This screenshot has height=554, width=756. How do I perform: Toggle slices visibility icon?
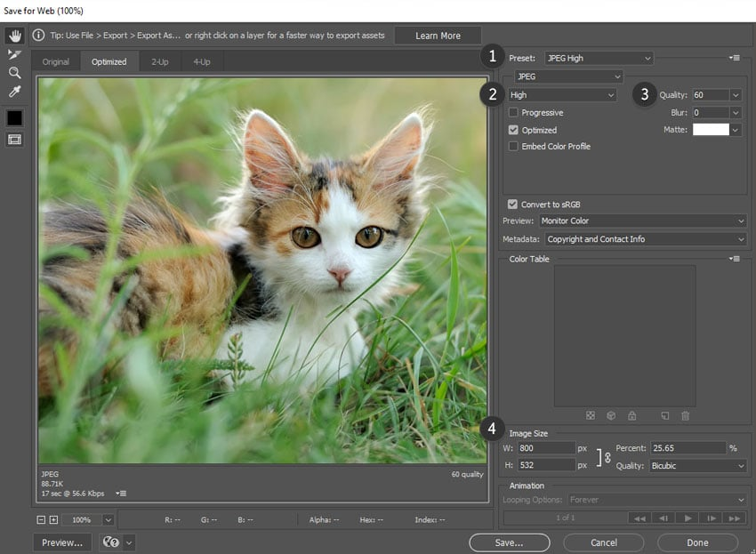coord(14,140)
